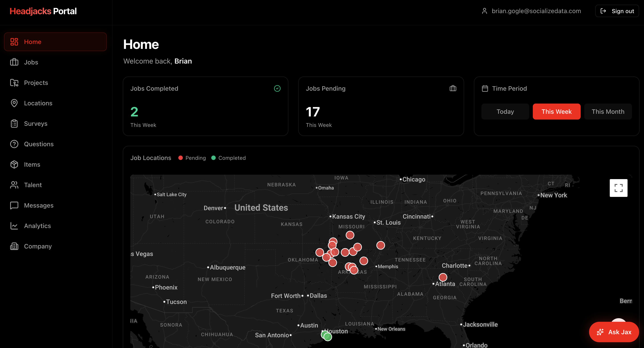Open Locations from the sidebar

(x=55, y=103)
